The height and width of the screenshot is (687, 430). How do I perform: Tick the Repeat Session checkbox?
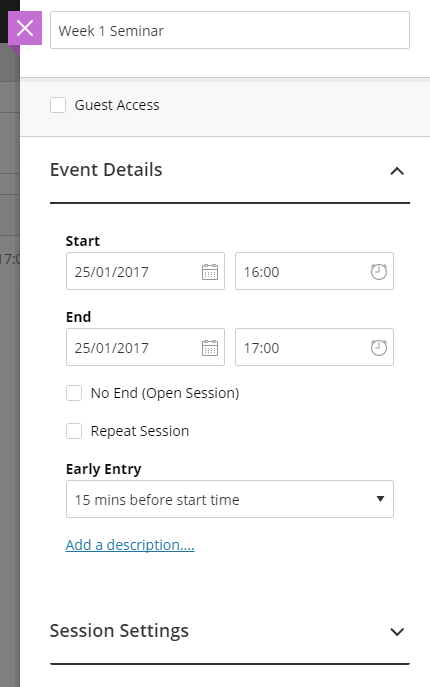[74, 431]
